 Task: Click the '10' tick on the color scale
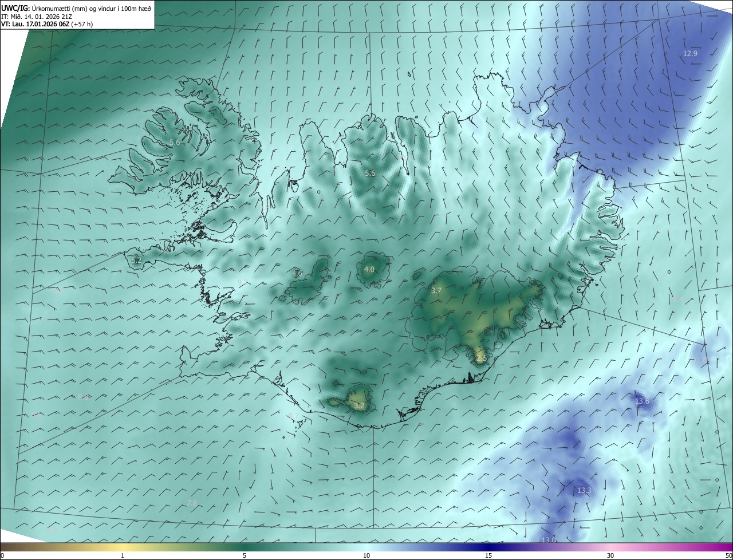[366, 555]
